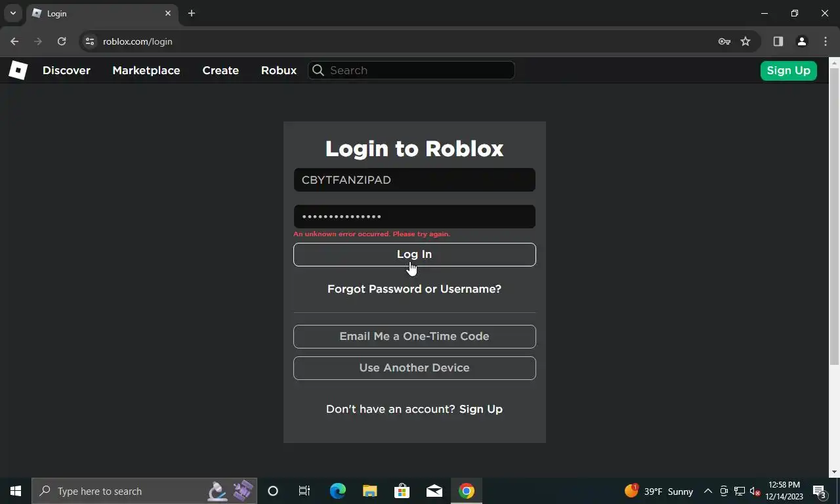840x504 pixels.
Task: View site information icon in address bar
Action: coord(90,41)
